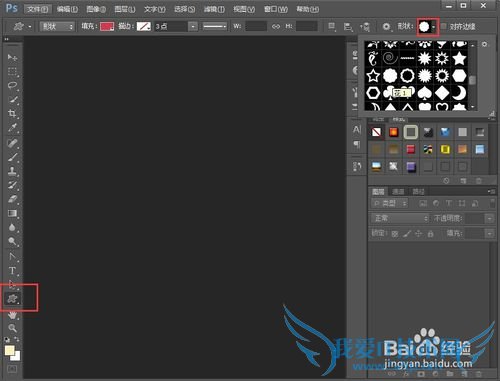Pick the spiral shape in picker
This screenshot has width=500, height=381.
pos(390,58)
